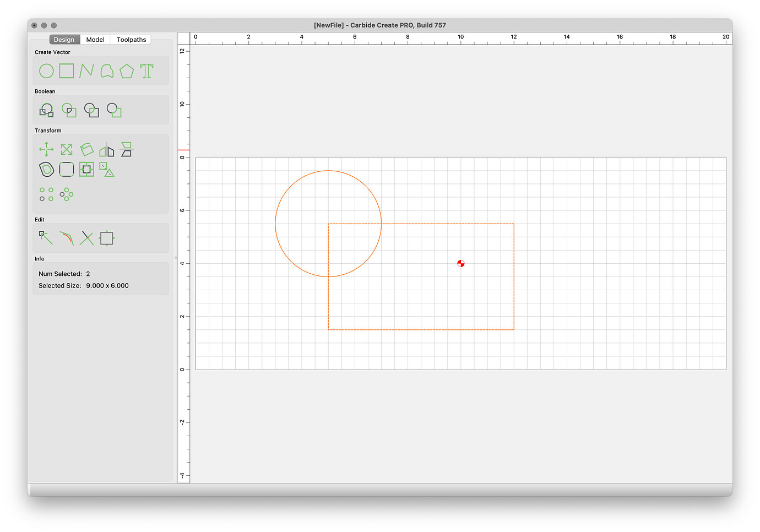Select the Rectangle vector tool
Screen dimensions: 760x532
coord(67,71)
